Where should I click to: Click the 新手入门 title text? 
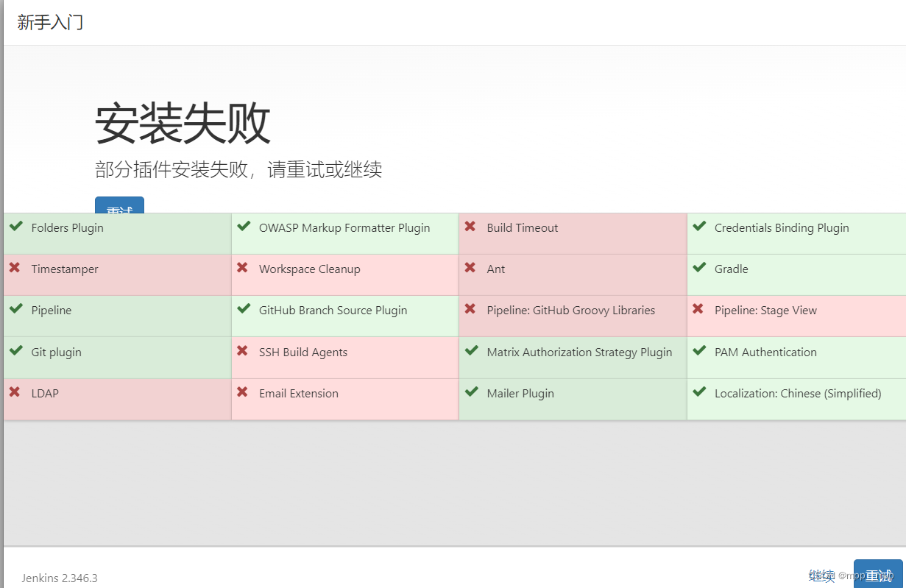tap(50, 23)
